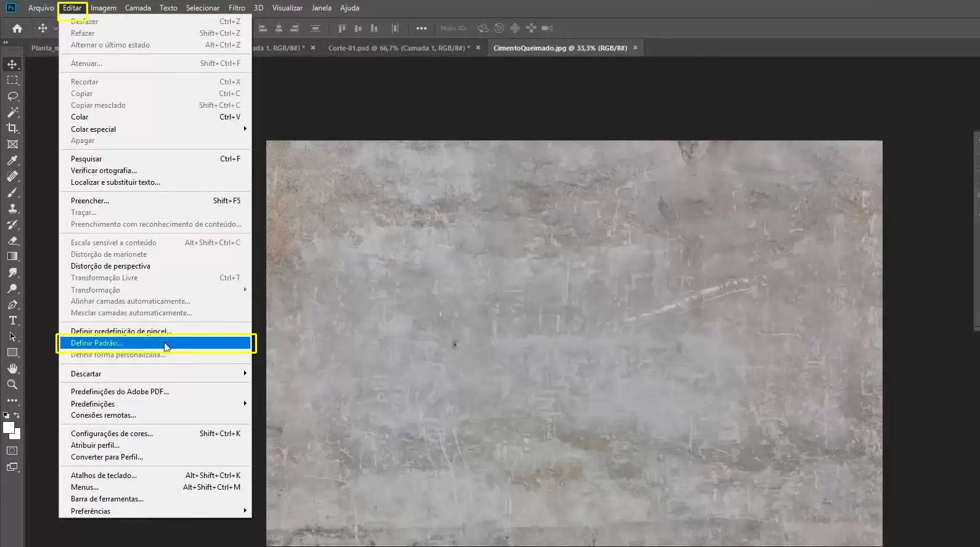The height and width of the screenshot is (547, 980).
Task: Select the Zoom tool
Action: pos(12,384)
